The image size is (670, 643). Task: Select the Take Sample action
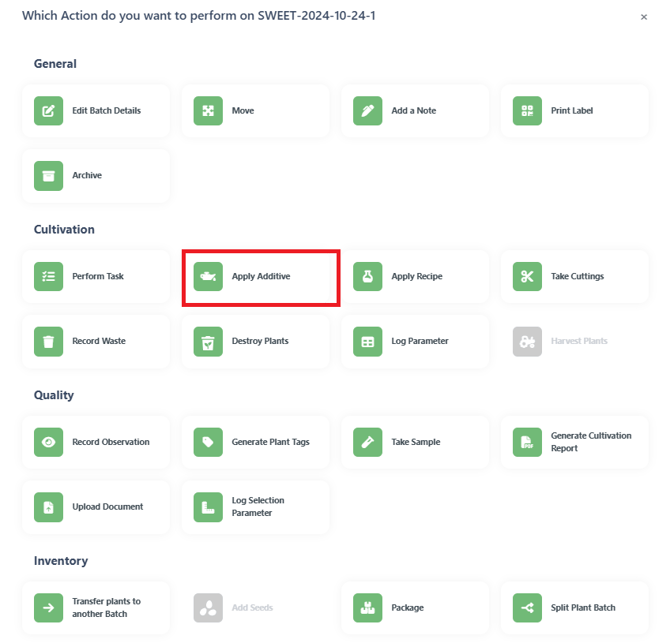tap(415, 442)
